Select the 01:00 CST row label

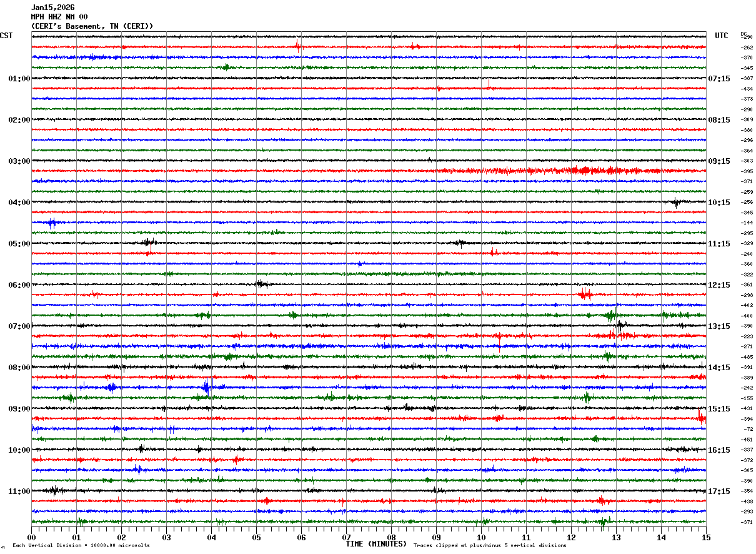19,79
